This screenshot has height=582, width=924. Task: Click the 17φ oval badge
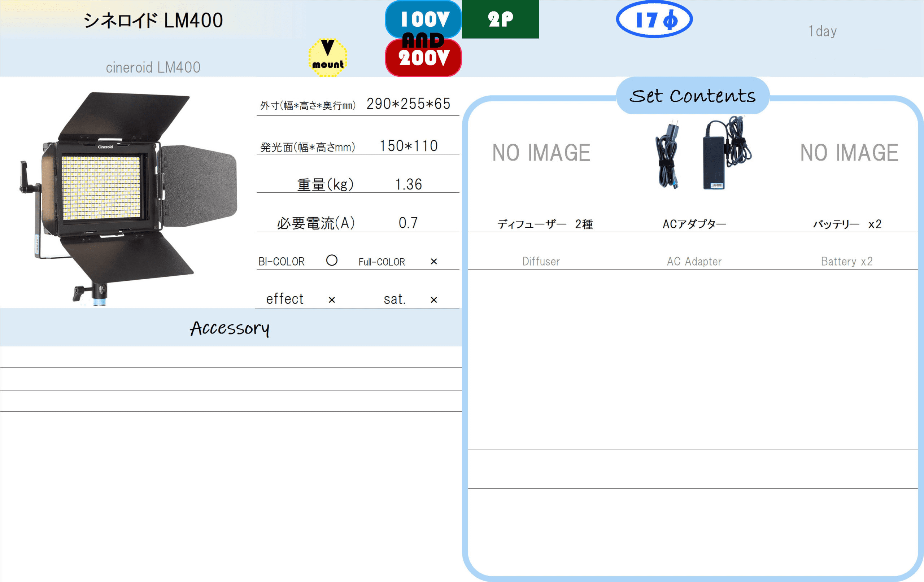[x=654, y=19]
